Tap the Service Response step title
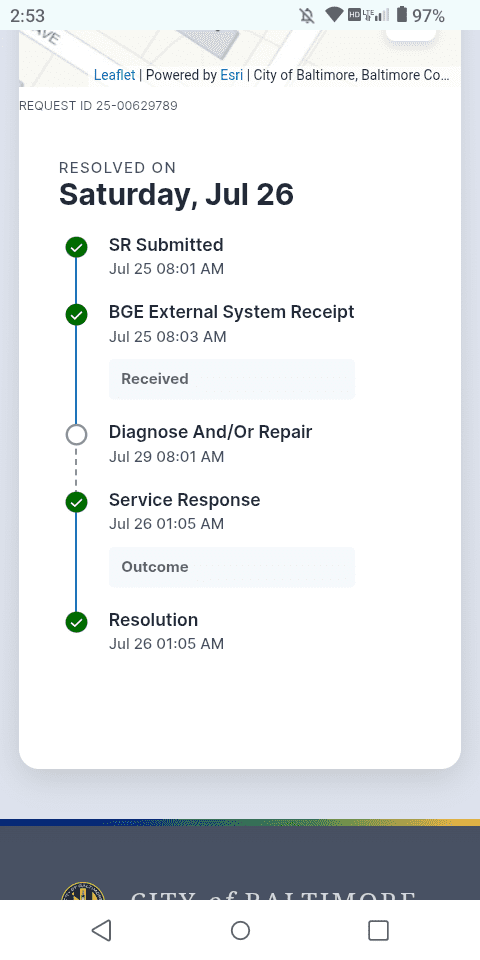Viewport: 480px width, 960px height. (184, 500)
